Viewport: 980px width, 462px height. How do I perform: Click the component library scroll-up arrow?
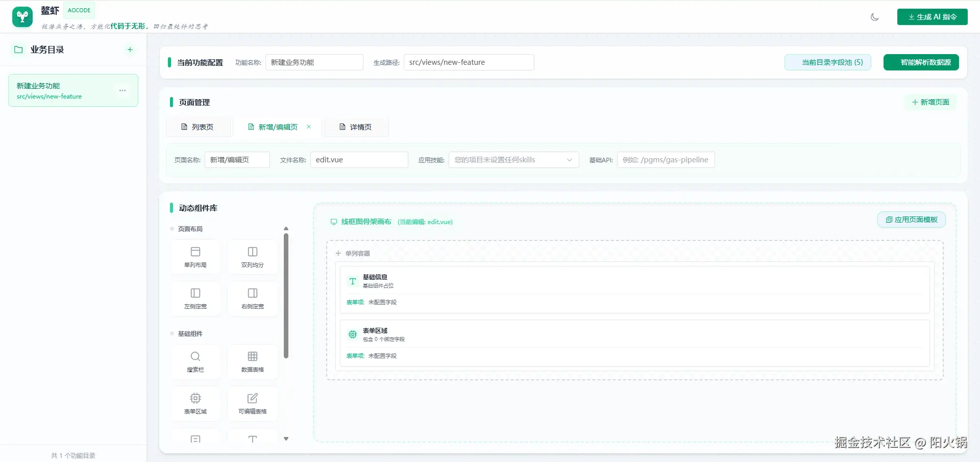[286, 228]
